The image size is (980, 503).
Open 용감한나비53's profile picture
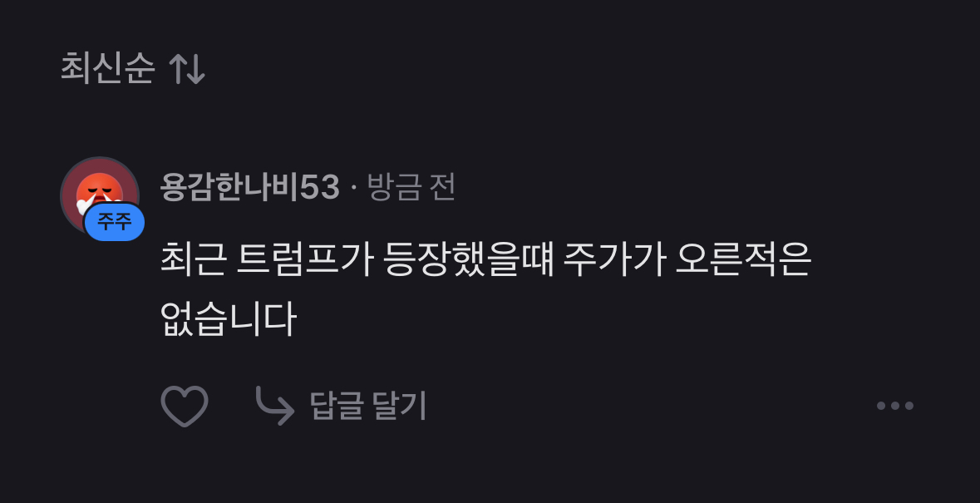tap(100, 195)
